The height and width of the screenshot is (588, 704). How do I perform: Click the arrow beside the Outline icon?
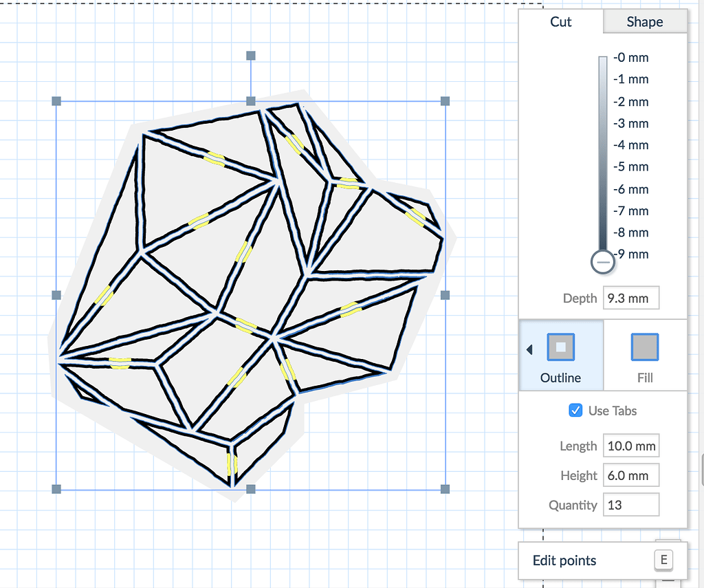pyautogui.click(x=529, y=349)
